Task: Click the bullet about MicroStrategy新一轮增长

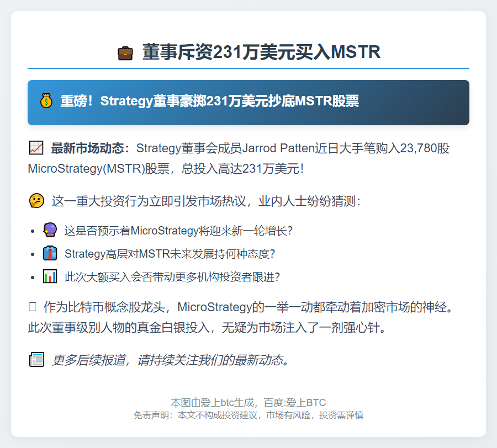Action: [x=178, y=231]
